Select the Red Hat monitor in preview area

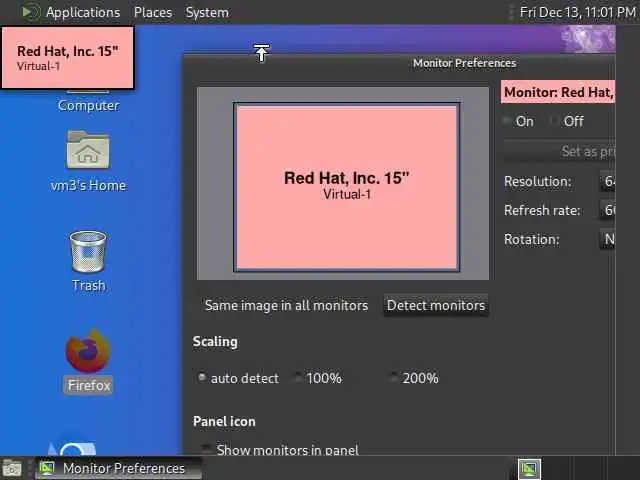347,187
